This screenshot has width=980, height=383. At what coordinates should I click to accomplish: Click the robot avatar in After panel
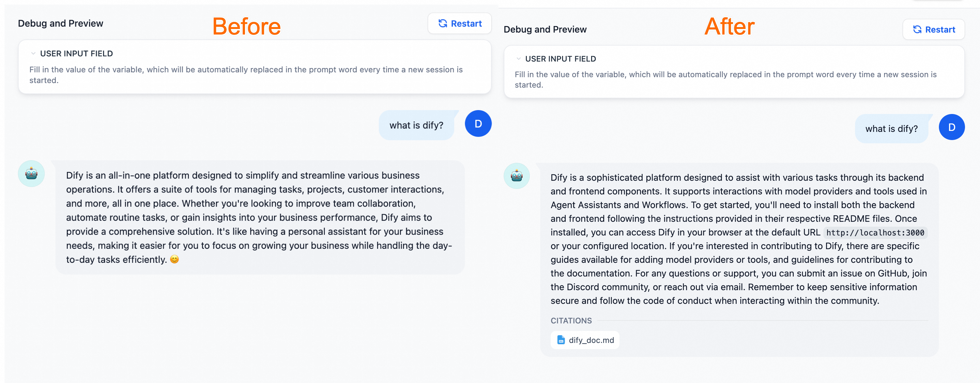click(517, 176)
